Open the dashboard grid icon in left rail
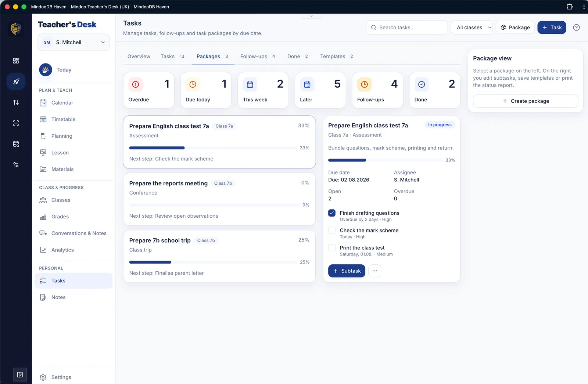The image size is (588, 384). [16, 61]
